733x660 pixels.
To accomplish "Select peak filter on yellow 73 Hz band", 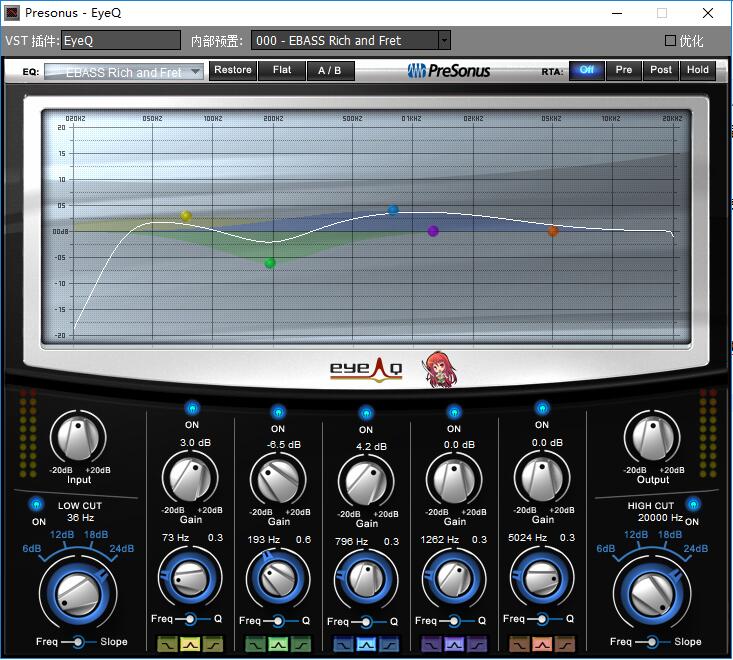I will 190,645.
